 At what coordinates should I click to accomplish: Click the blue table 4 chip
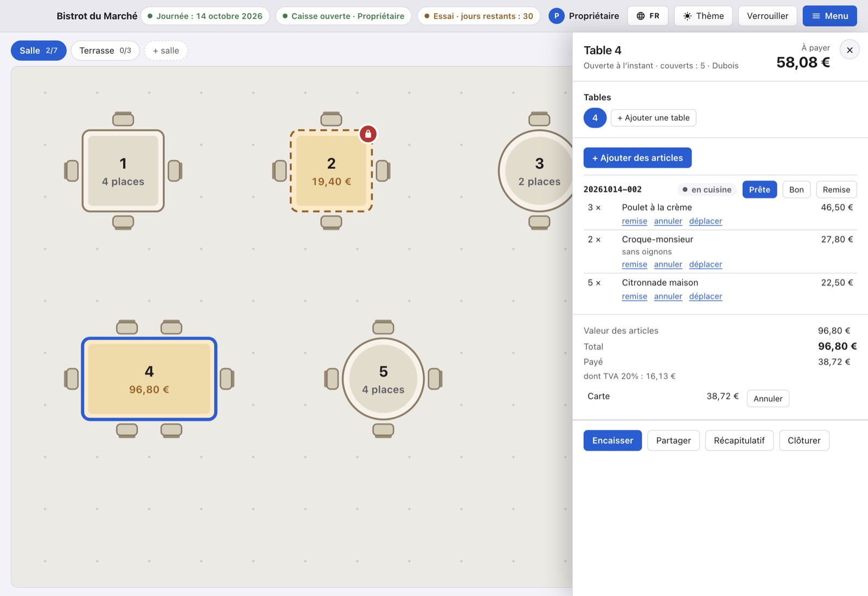595,118
